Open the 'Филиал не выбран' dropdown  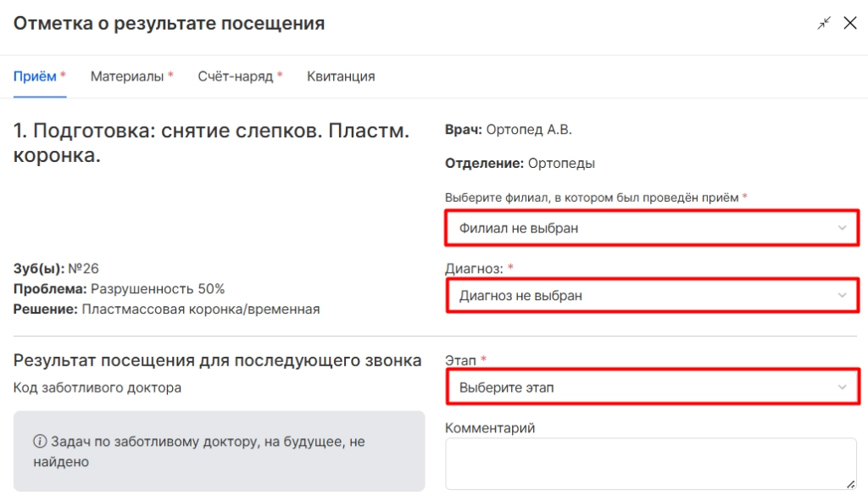[652, 228]
